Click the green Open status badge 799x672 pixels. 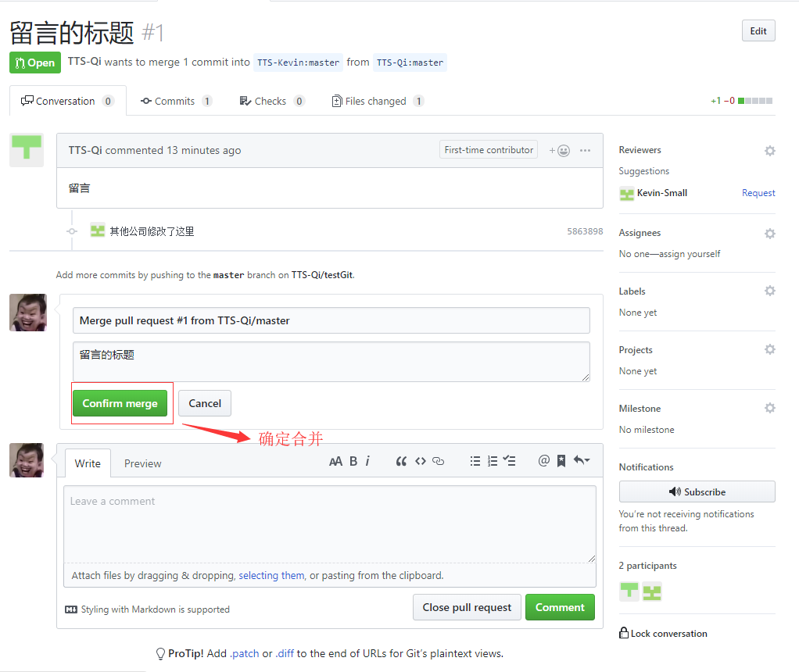pos(35,63)
